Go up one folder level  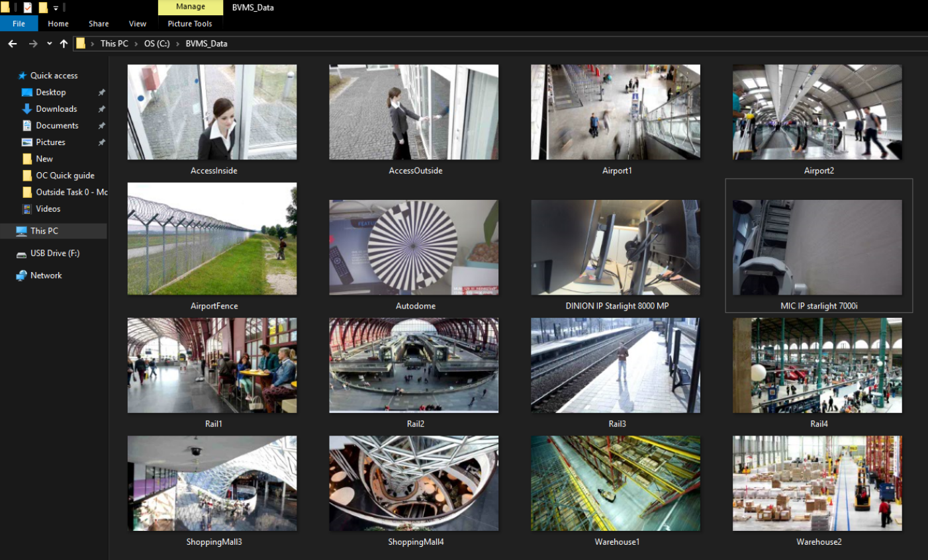64,44
